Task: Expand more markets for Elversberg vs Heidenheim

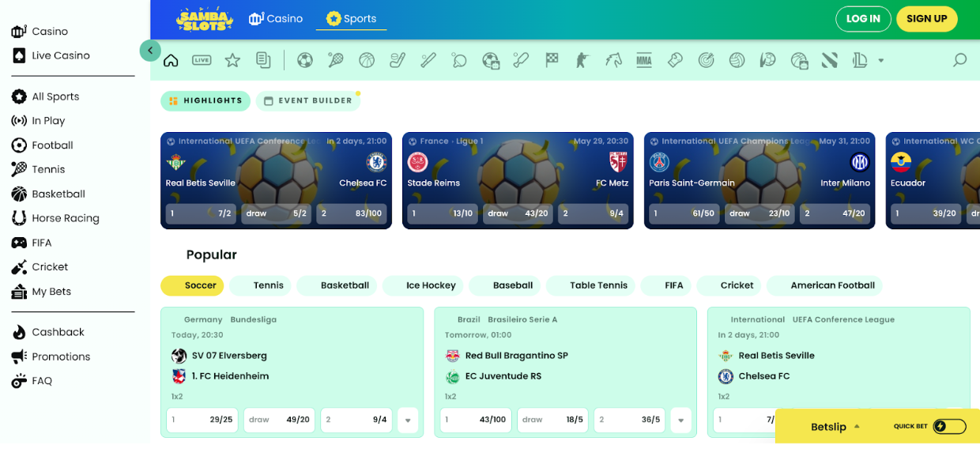Action: click(x=408, y=421)
